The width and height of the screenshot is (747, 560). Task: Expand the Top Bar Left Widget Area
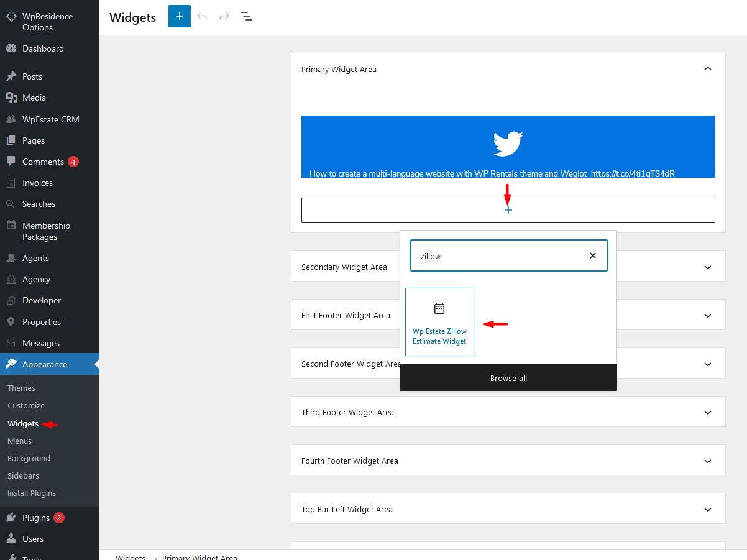click(x=707, y=509)
